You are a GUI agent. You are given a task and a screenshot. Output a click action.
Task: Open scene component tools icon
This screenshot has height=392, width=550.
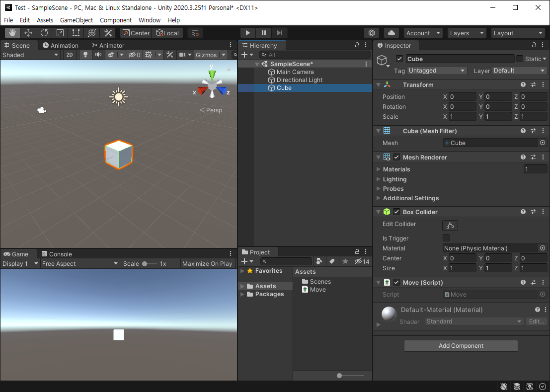170,55
